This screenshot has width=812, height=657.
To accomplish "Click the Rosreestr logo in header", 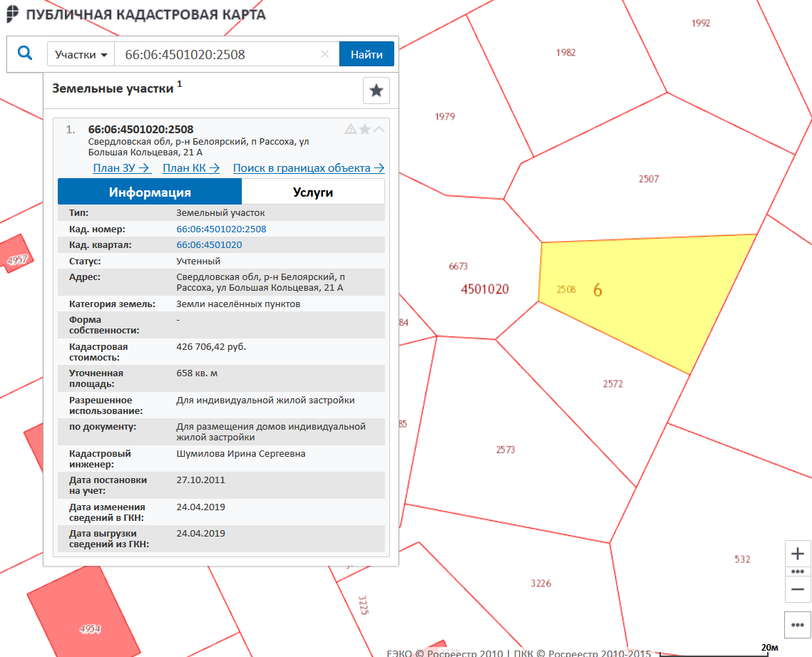I will (12, 14).
